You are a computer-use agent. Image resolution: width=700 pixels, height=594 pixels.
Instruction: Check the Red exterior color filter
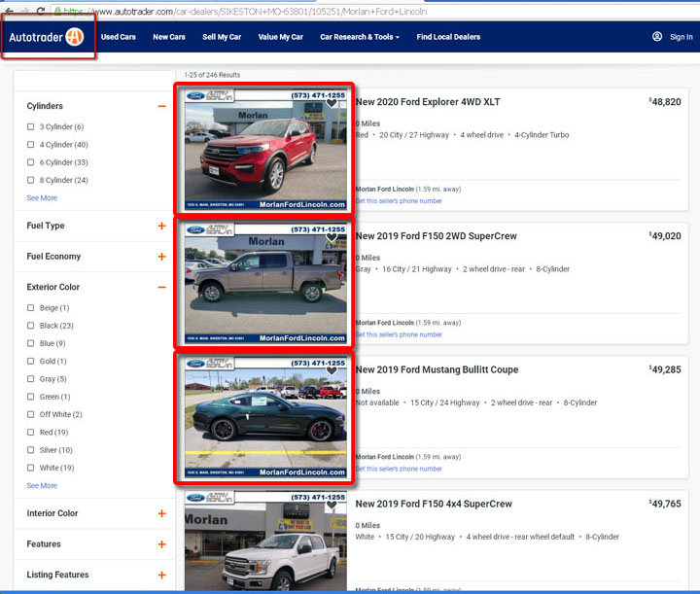tap(30, 433)
